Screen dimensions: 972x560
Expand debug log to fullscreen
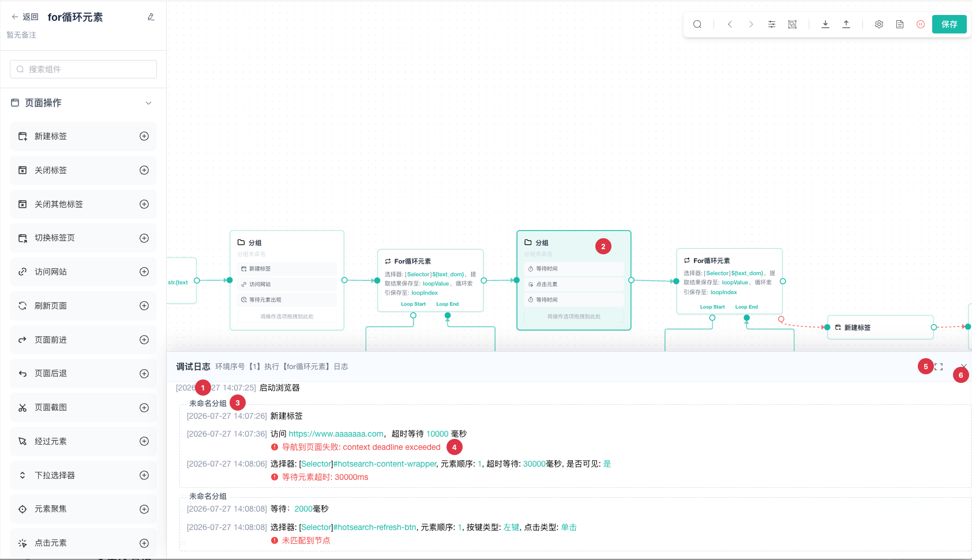coord(939,367)
